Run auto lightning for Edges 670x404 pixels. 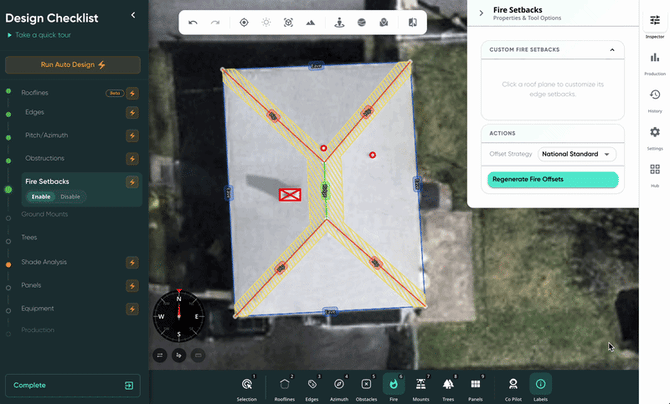tap(132, 113)
